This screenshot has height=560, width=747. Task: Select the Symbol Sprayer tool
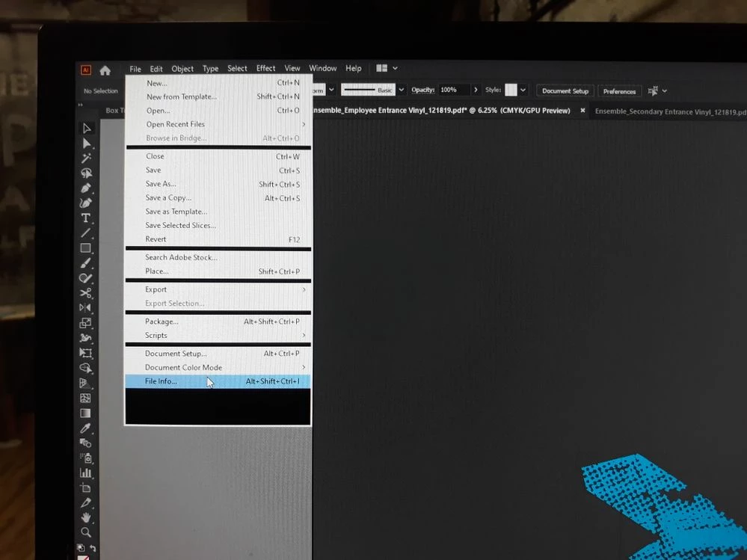[85, 458]
